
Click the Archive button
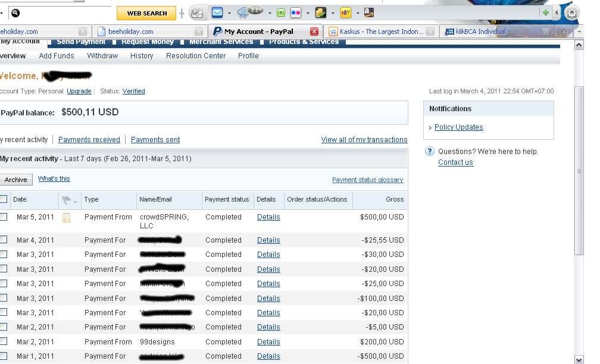pyautogui.click(x=15, y=180)
